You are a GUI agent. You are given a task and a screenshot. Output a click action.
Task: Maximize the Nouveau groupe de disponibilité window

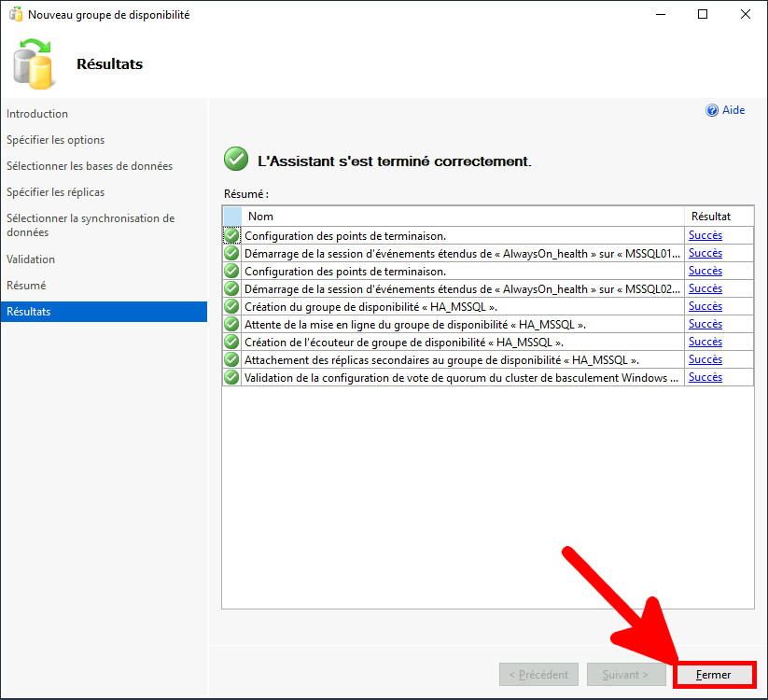[702, 14]
